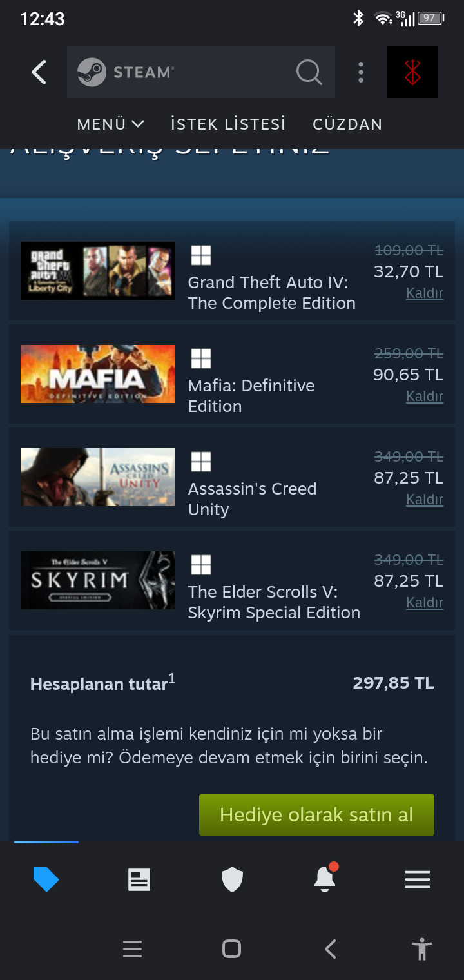This screenshot has height=980, width=464.
Task: Tap the red profile avatar
Action: tap(412, 72)
